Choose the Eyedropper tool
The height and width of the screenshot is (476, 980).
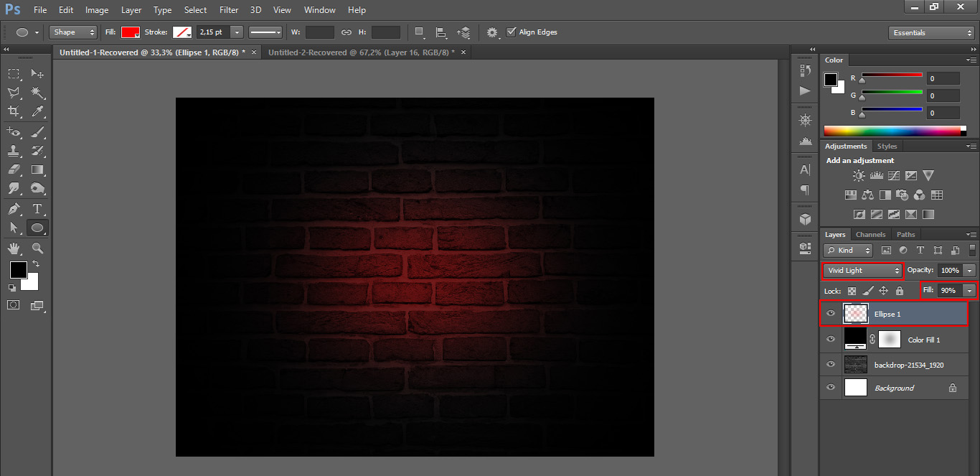pyautogui.click(x=37, y=111)
